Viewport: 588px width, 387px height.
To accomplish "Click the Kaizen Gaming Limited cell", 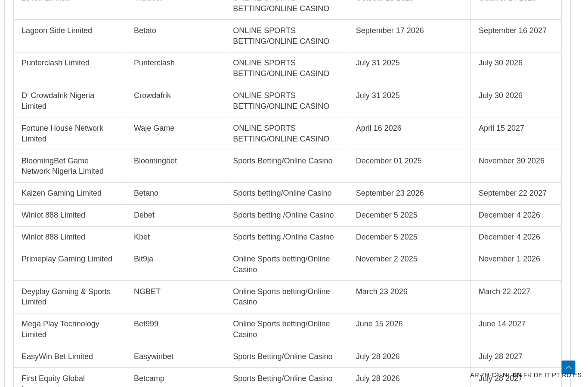I will (70, 193).
